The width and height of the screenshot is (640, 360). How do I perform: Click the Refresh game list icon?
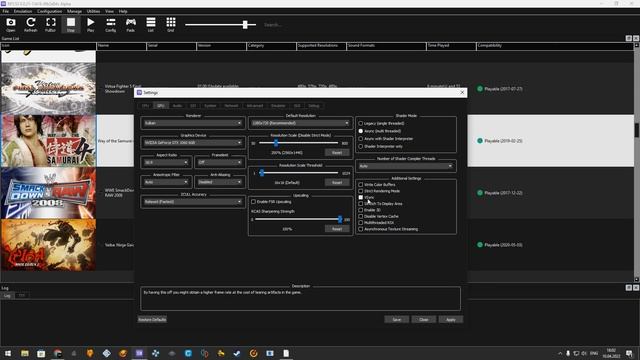tap(31, 24)
